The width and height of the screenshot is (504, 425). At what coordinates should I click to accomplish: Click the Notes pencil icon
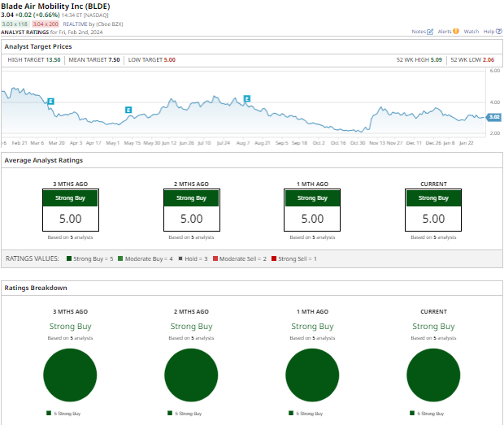430,32
